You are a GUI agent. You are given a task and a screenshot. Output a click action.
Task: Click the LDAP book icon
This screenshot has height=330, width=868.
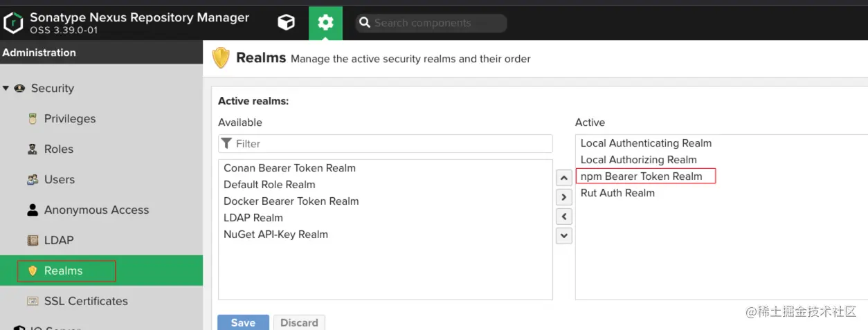(x=33, y=240)
